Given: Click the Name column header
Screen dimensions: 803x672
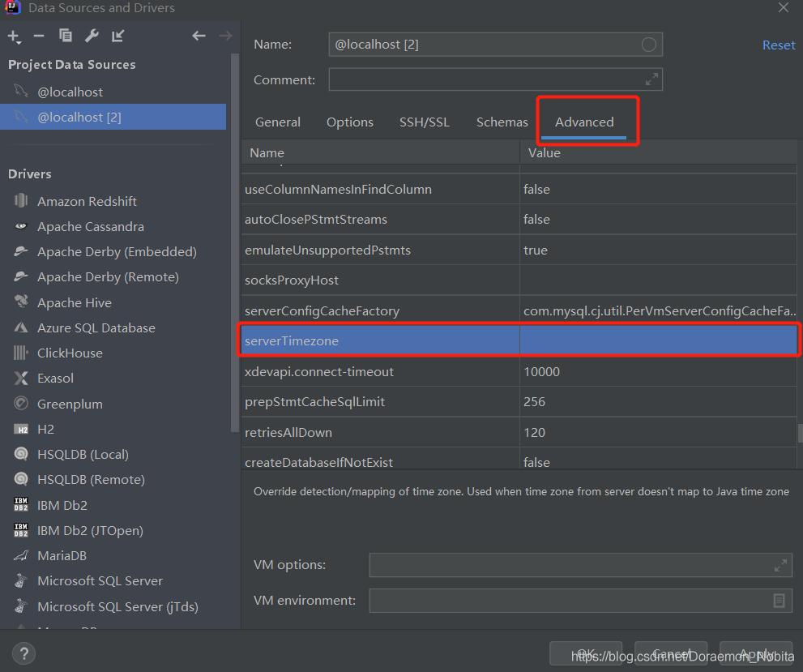Looking at the screenshot, I should point(381,152).
